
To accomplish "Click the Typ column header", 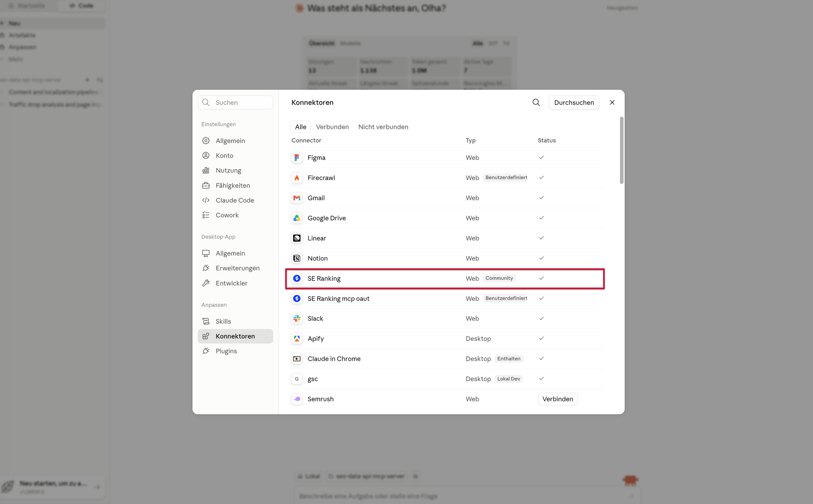I will (470, 140).
